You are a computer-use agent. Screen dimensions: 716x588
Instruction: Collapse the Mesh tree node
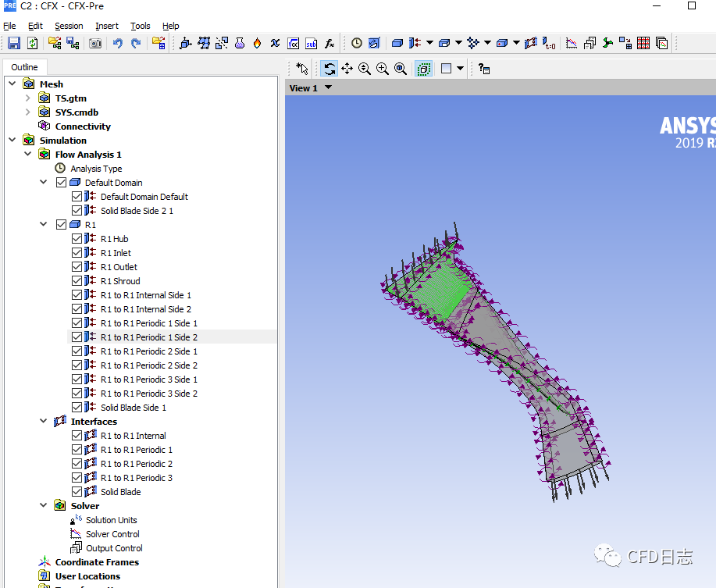pos(11,84)
